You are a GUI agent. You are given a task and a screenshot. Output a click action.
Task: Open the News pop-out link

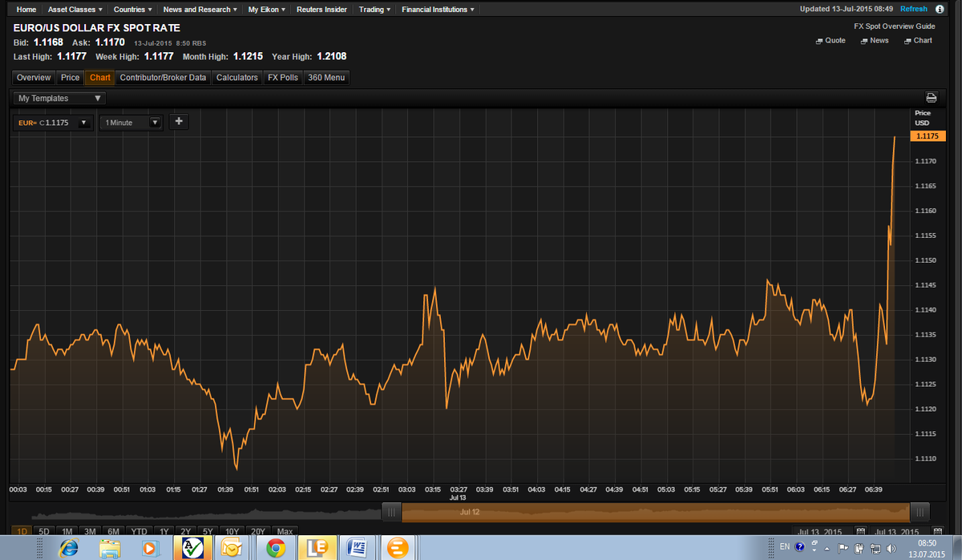[875, 40]
